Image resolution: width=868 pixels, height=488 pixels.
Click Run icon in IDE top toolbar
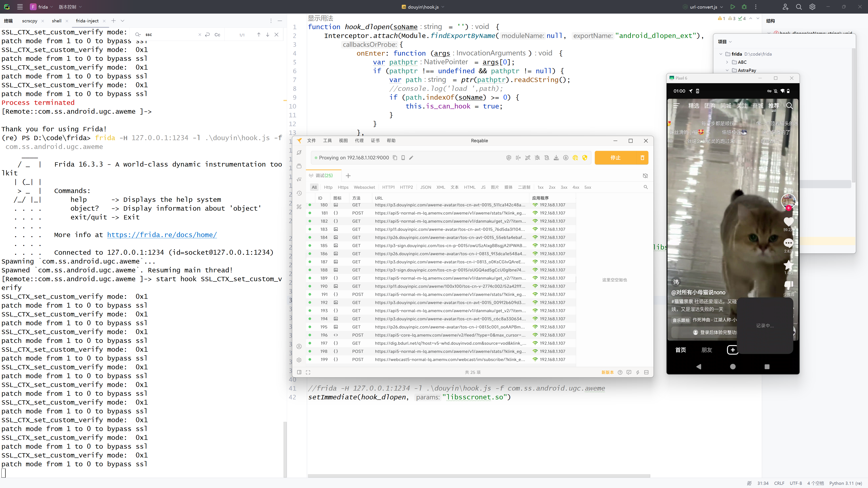pyautogui.click(x=733, y=7)
